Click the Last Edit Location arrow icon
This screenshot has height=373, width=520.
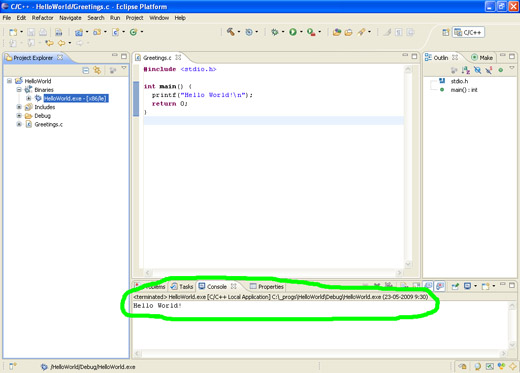49,43
